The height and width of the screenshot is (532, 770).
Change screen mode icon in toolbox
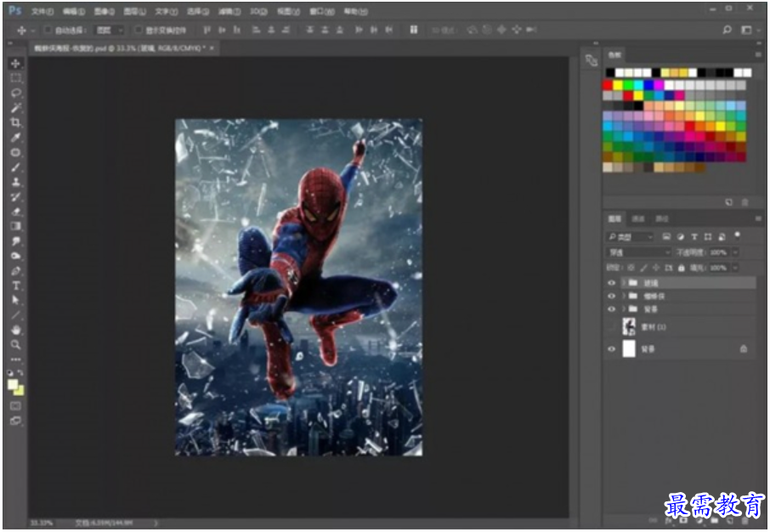(15, 421)
